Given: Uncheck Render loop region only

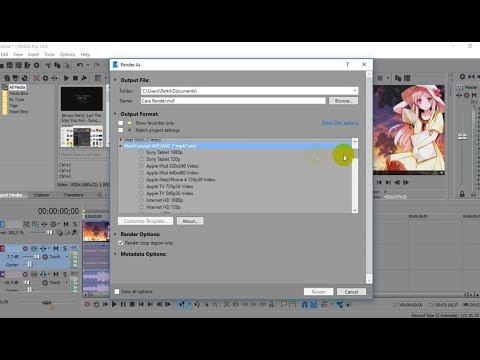Looking at the screenshot, I should (121, 243).
